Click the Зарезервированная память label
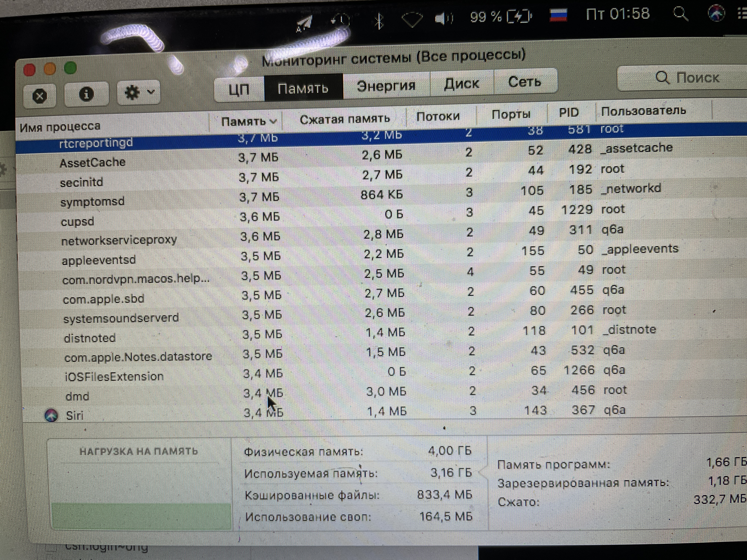 pos(583,483)
